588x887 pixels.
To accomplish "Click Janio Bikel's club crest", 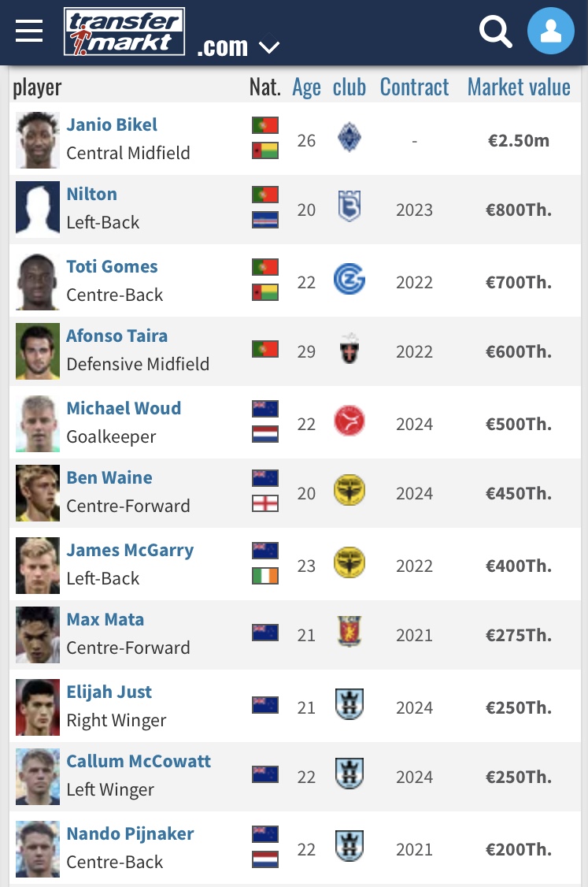I will (349, 140).
